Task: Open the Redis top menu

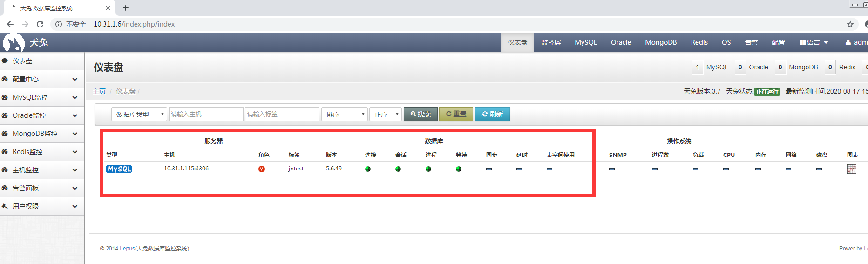Action: pos(699,42)
